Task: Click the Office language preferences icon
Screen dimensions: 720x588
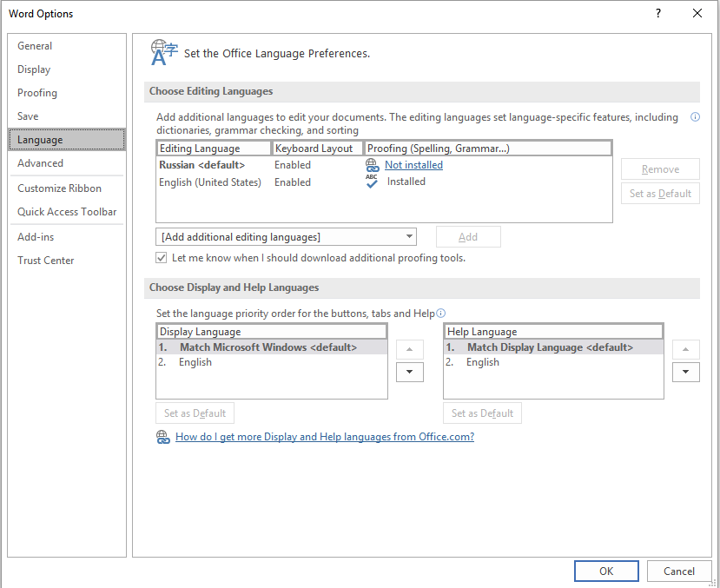Action: point(164,52)
